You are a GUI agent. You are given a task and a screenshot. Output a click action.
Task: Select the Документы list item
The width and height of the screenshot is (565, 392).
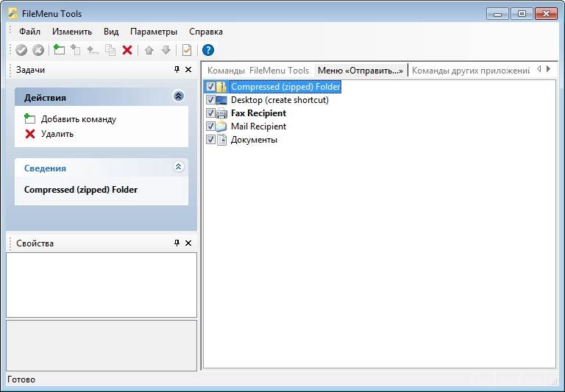(254, 140)
